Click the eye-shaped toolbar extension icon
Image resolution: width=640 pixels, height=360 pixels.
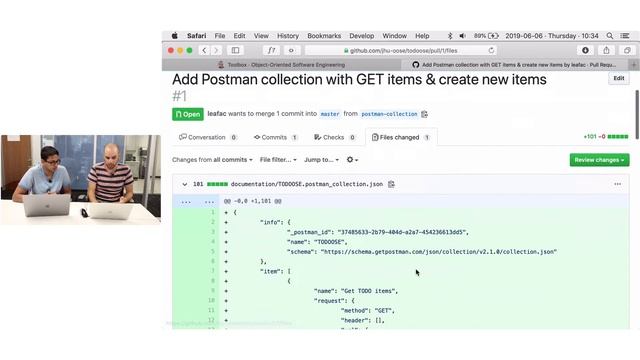(291, 50)
